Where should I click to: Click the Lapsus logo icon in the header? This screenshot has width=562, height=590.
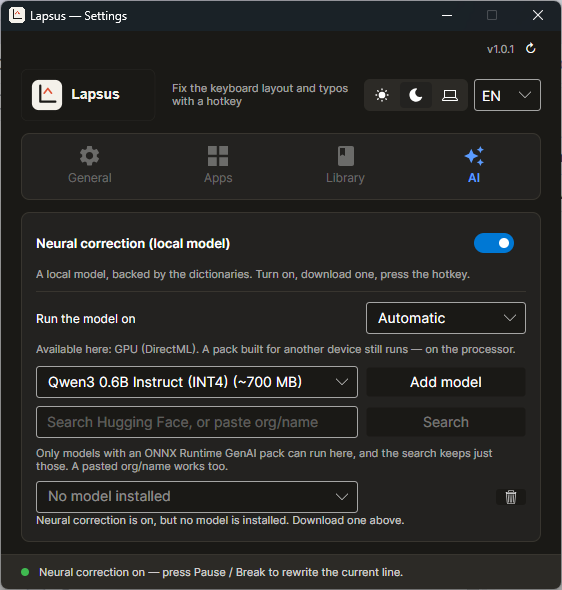[47, 95]
